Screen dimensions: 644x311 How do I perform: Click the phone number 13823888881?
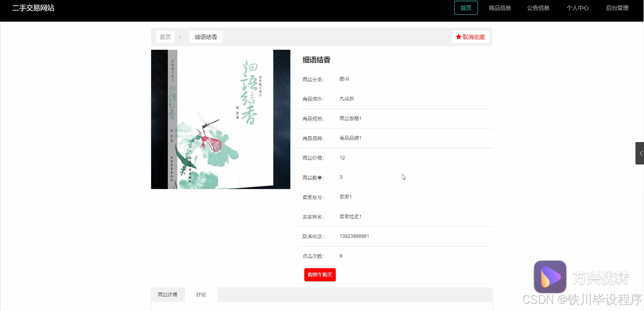354,236
